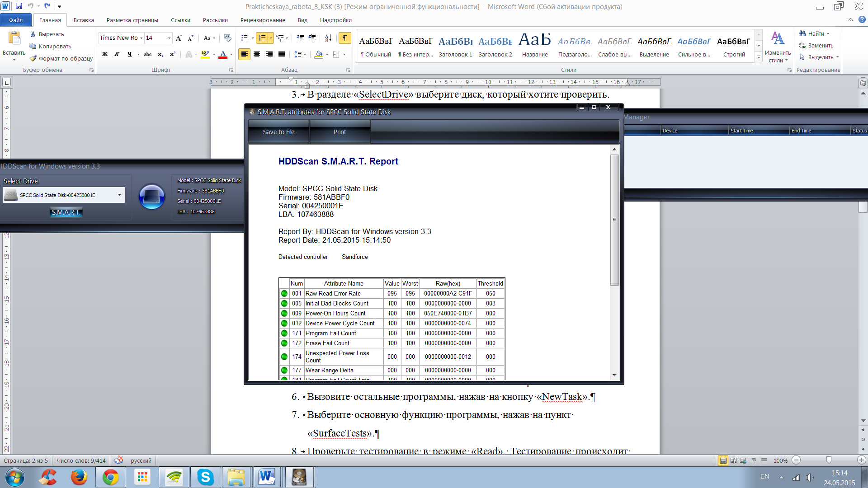Open font name dropdown Times New Roman
This screenshot has height=488, width=868.
pyautogui.click(x=141, y=38)
